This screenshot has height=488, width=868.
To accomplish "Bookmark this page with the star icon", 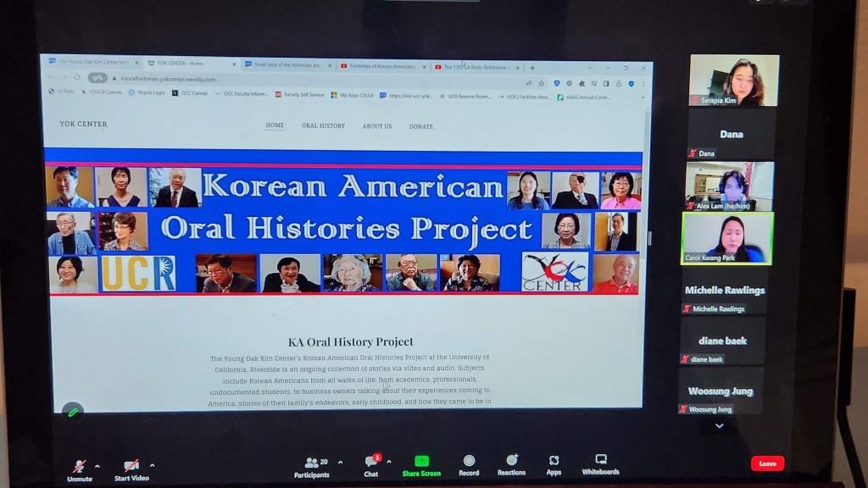I will (542, 83).
